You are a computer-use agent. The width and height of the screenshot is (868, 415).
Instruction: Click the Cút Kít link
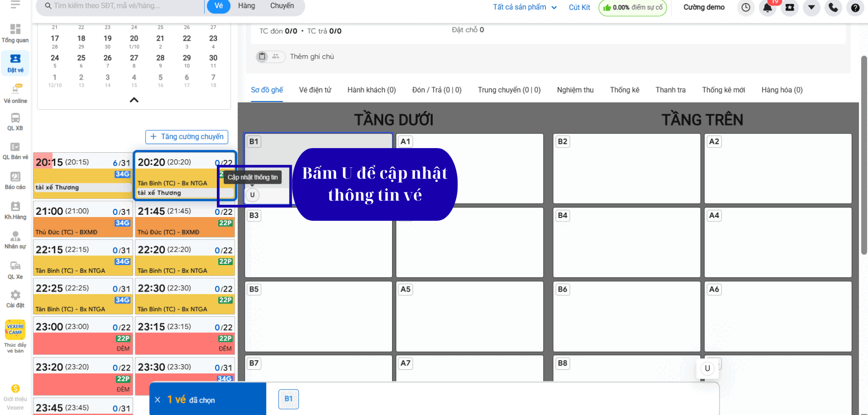[x=579, y=7]
